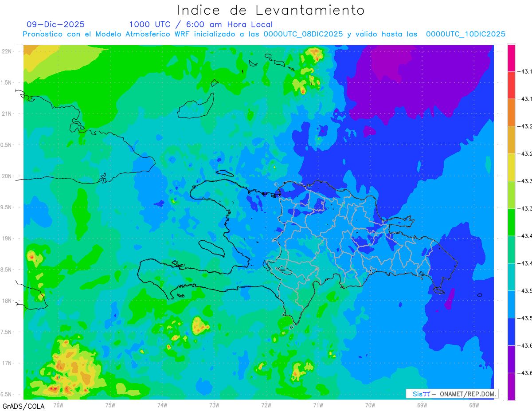532x411 pixels.
Task: Click "1000 UTC / 6:00 am Hora Local"
Action: click(x=201, y=24)
